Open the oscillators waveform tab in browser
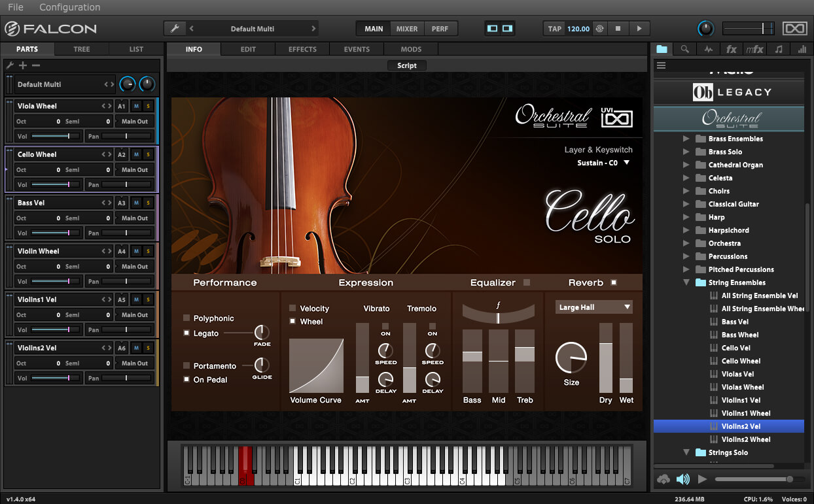This screenshot has width=814, height=504. (709, 49)
